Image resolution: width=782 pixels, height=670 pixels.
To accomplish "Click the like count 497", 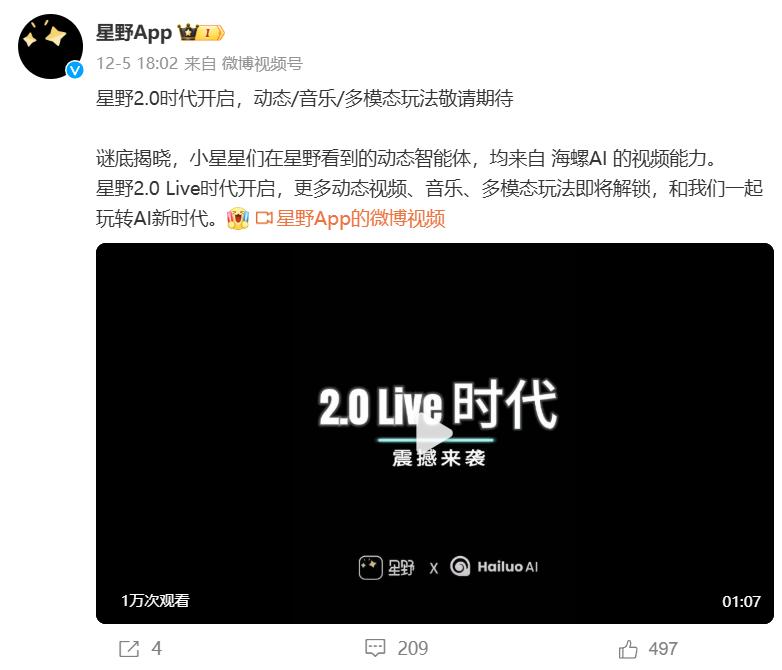I will [x=663, y=649].
